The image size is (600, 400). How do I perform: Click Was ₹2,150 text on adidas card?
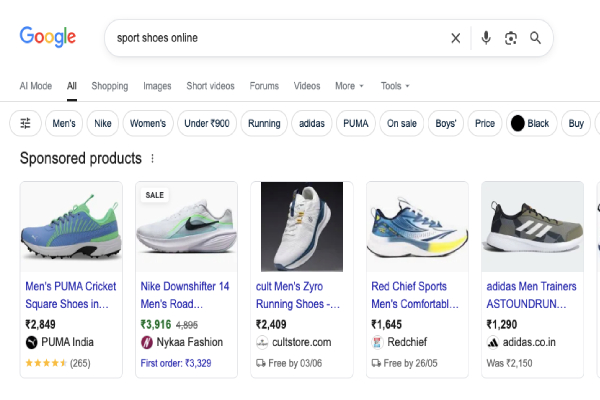pyautogui.click(x=509, y=363)
